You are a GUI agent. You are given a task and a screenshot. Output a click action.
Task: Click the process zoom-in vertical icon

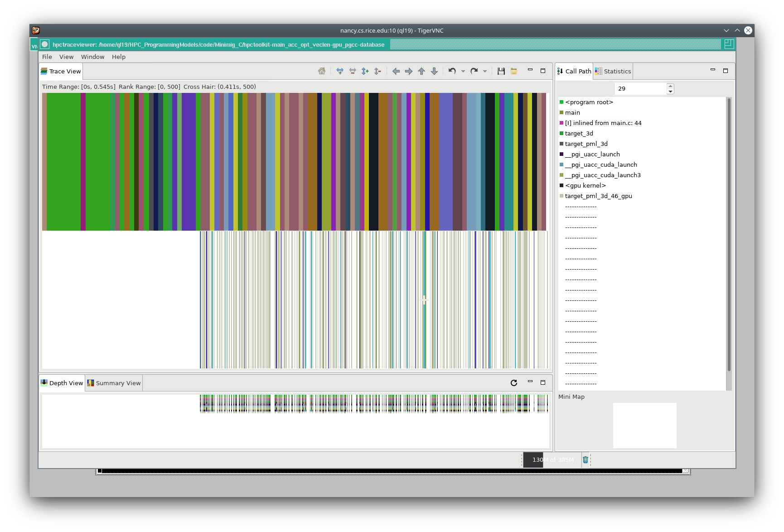tap(365, 71)
